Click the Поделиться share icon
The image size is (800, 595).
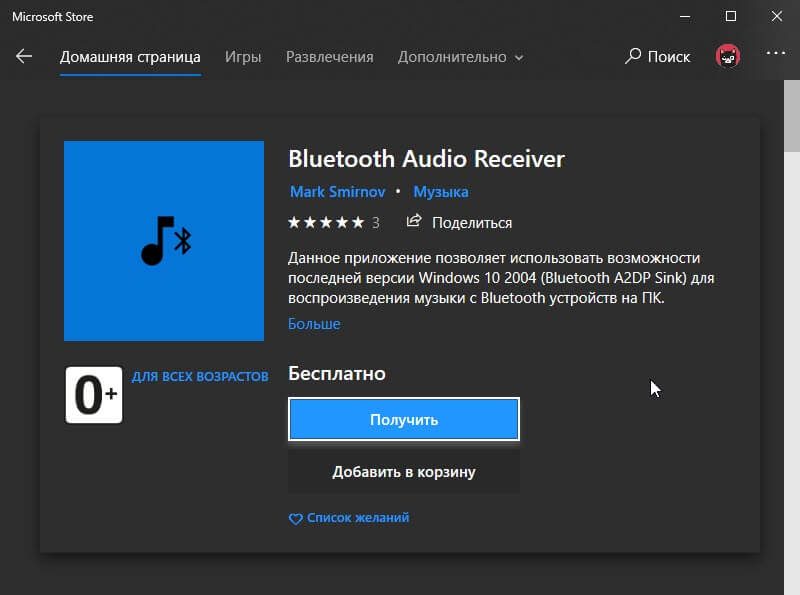(x=414, y=221)
